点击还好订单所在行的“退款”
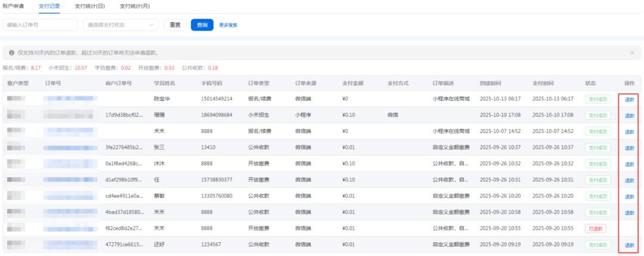644x256 pixels. tap(629, 245)
